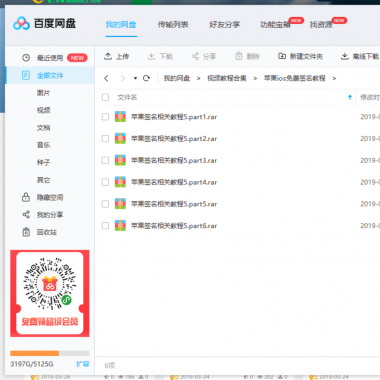
Task: Click the 删除 delete toolbar button
Action: (247, 56)
